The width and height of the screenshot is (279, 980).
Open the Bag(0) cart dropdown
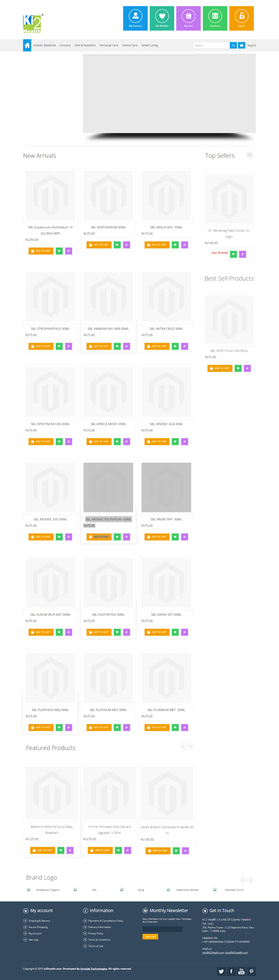[251, 45]
